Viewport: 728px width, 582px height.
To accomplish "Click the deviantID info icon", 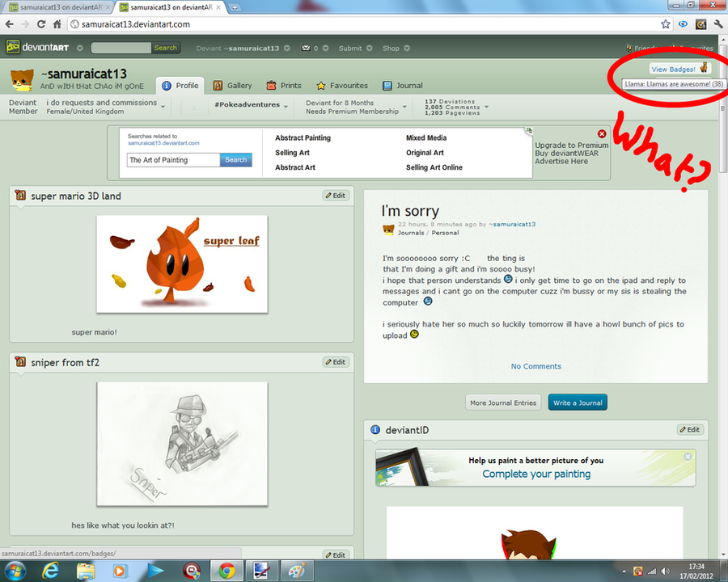I will tap(375, 430).
